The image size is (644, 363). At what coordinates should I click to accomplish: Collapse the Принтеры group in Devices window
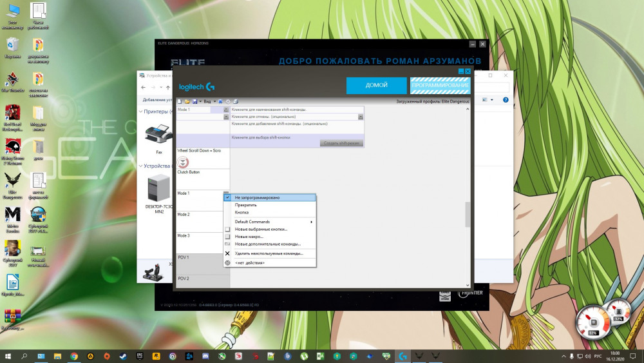140,112
